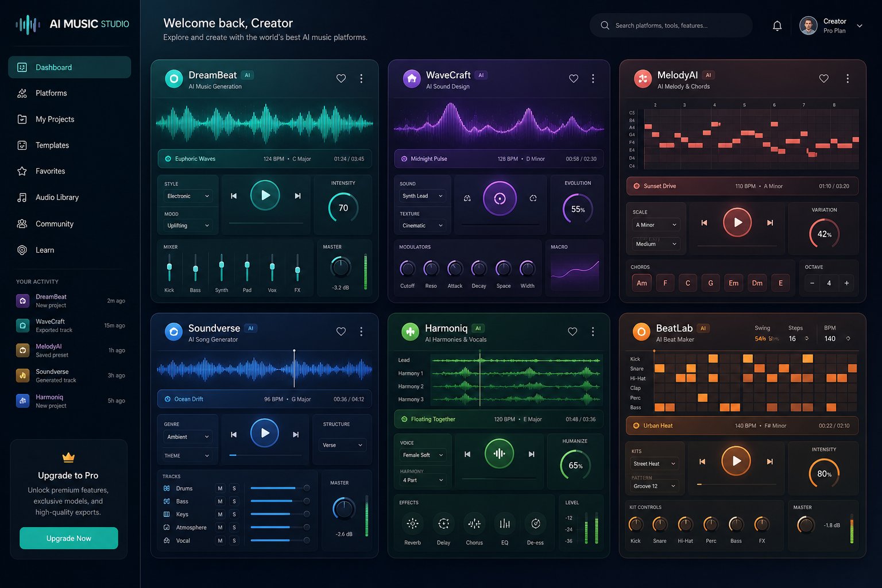Viewport: 882px width, 588px height.
Task: Favorite the MelodyAI card
Action: 824,79
